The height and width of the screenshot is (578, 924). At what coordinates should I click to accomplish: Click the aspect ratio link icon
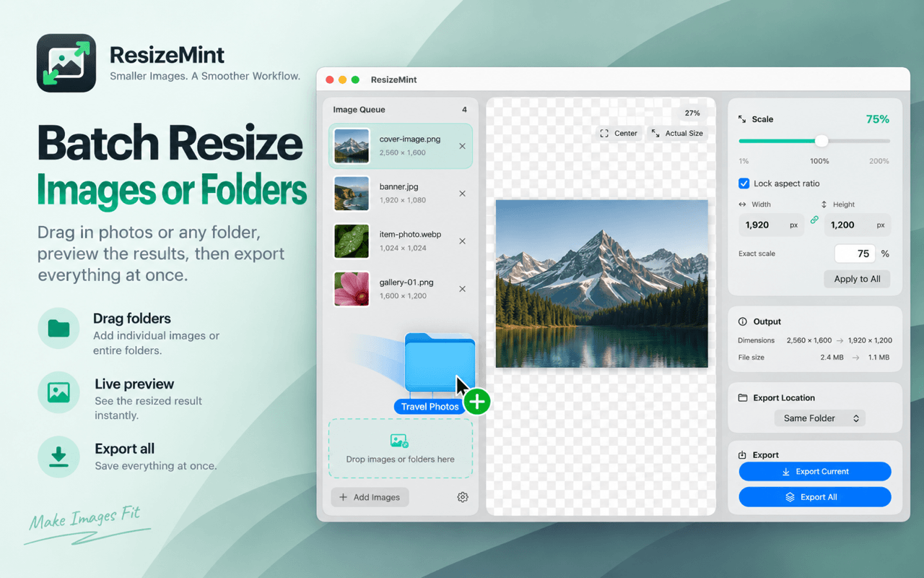click(814, 220)
